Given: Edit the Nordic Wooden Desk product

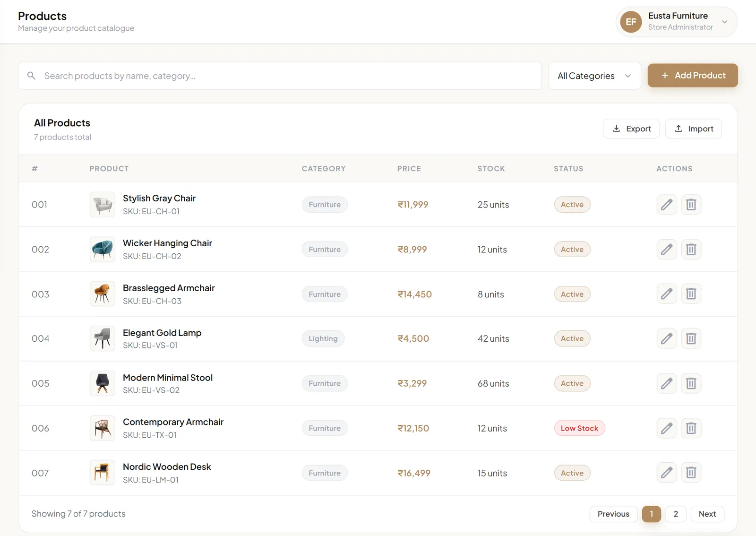Looking at the screenshot, I should (667, 473).
